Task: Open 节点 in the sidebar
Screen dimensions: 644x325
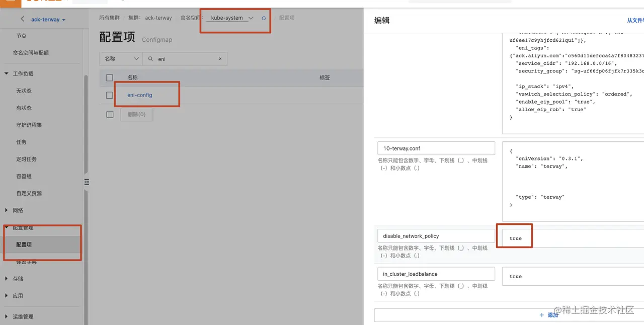Action: tap(21, 36)
